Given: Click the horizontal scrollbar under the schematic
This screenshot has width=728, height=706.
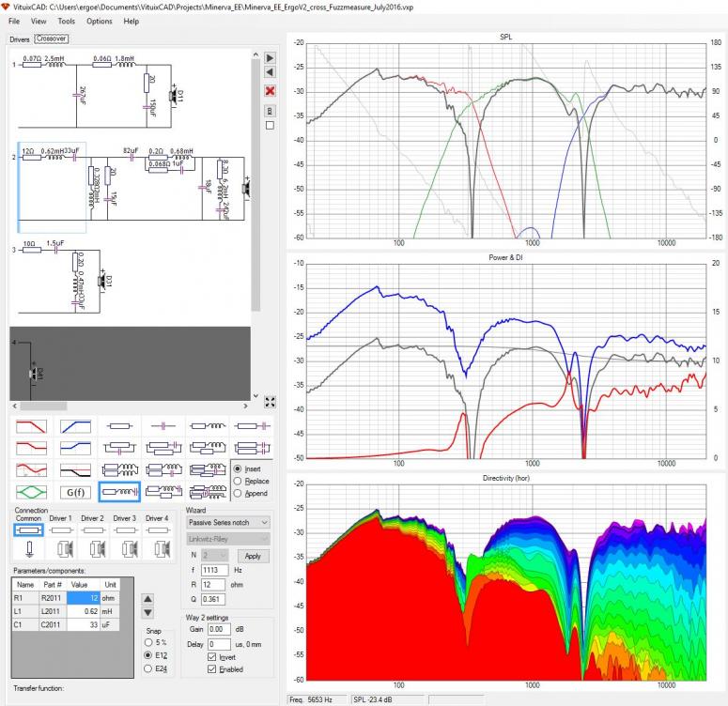Looking at the screenshot, I should [130, 407].
